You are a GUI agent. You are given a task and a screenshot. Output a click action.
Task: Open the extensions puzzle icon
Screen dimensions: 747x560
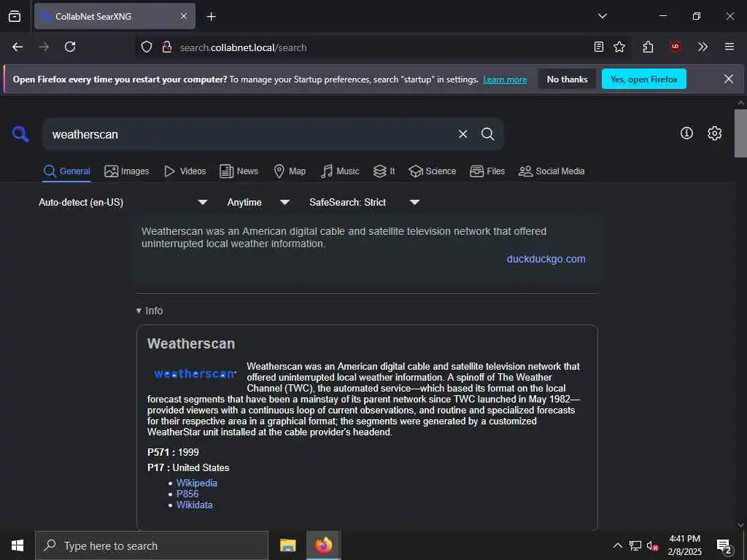coord(648,47)
